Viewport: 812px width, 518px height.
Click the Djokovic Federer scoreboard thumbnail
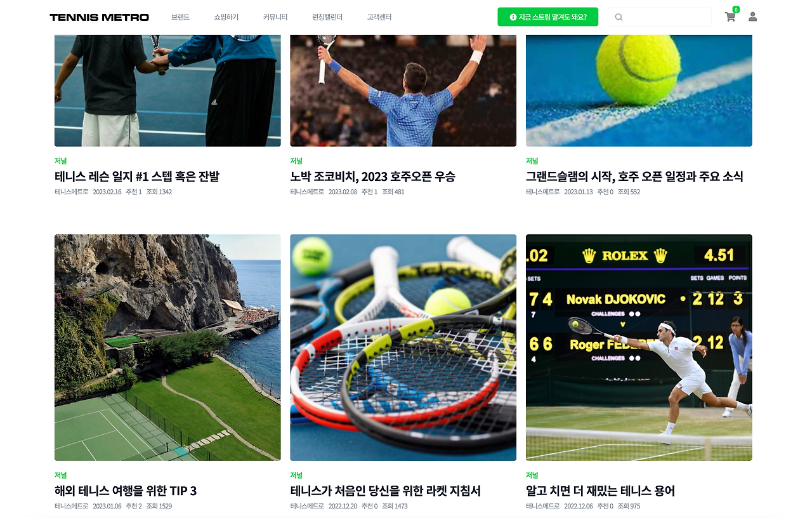pos(639,347)
